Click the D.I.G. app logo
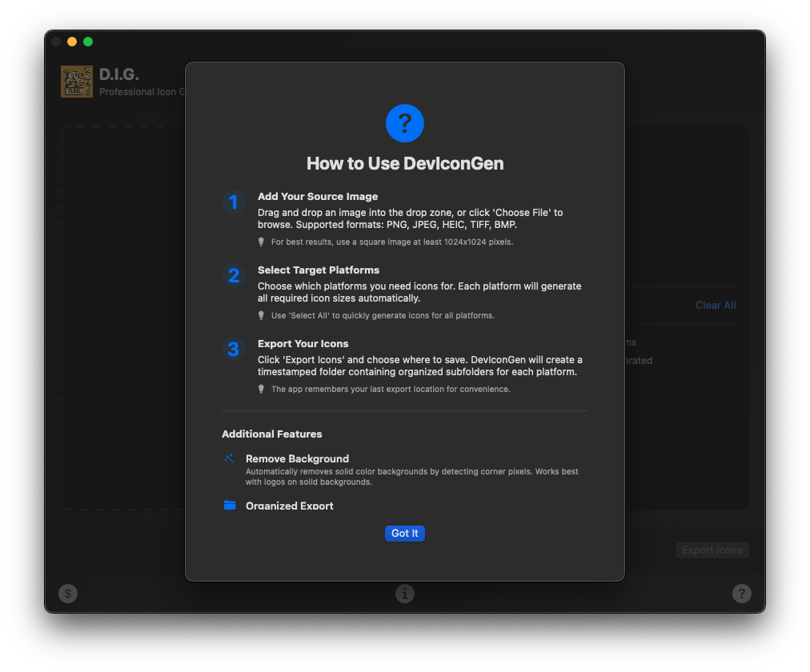Image resolution: width=810 pixels, height=672 pixels. (x=77, y=82)
